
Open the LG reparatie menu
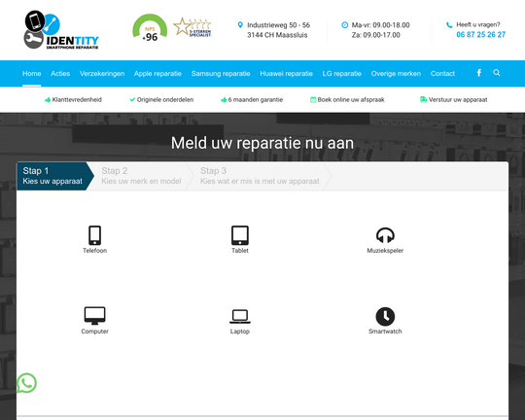coord(342,73)
